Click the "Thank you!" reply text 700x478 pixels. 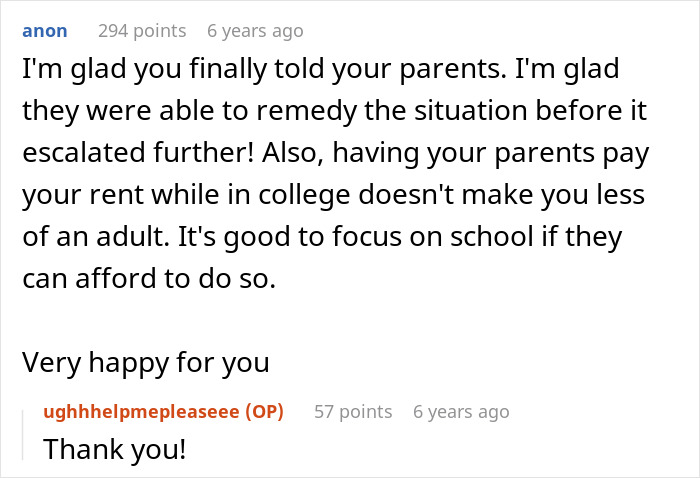(115, 450)
